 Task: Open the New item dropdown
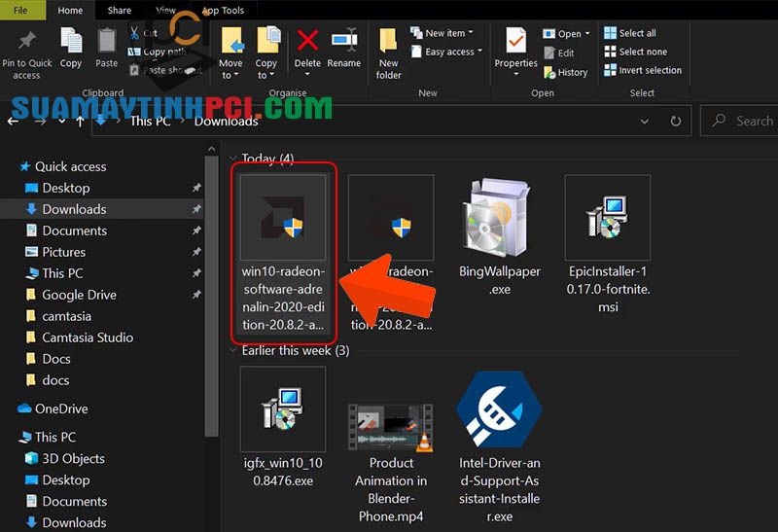point(442,33)
